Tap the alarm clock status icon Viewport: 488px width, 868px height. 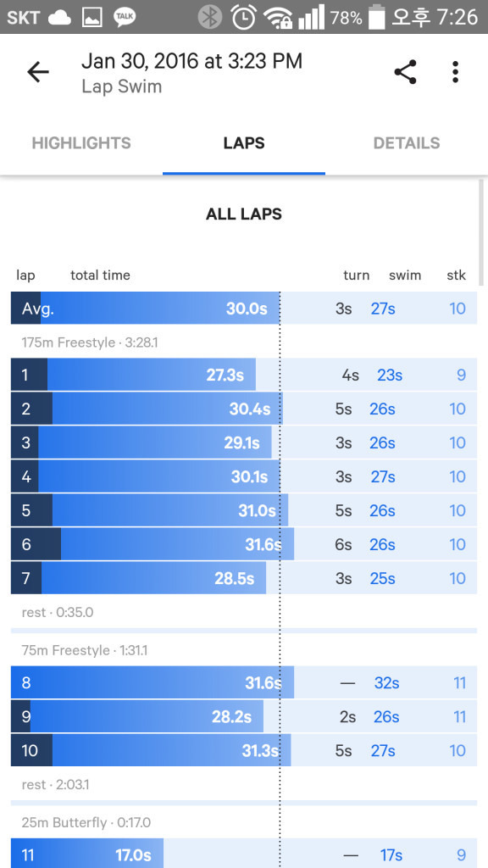tap(243, 17)
